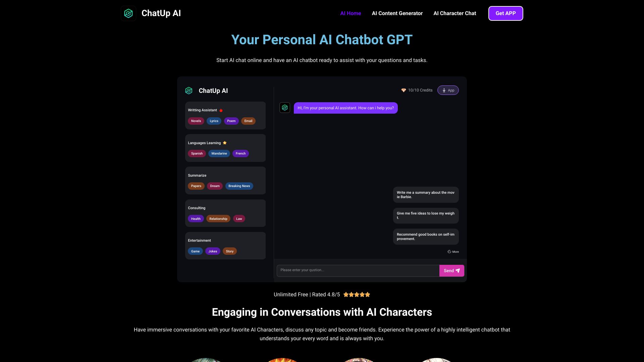Click the ChatUp AI sidebar panel icon
This screenshot has width=644, height=362.
click(189, 90)
